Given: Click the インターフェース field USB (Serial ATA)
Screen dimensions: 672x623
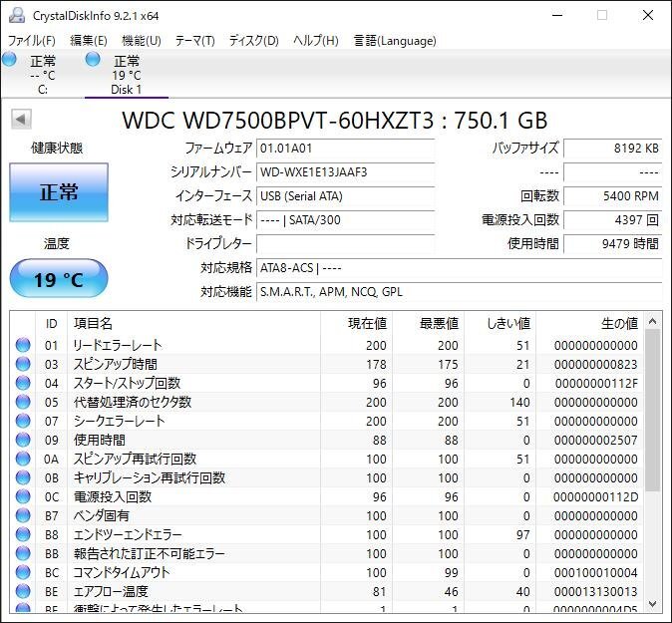Looking at the screenshot, I should (345, 196).
